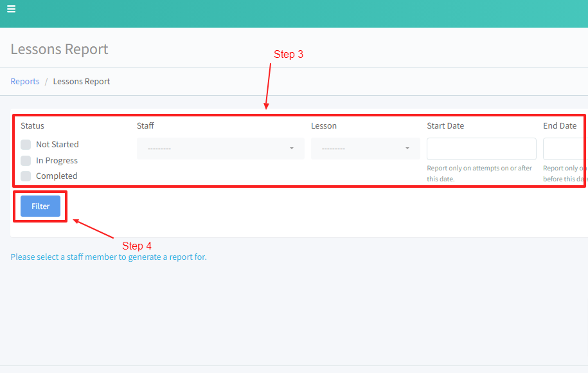This screenshot has height=373, width=588.
Task: Check the Completed status checkbox
Action: pos(26,176)
